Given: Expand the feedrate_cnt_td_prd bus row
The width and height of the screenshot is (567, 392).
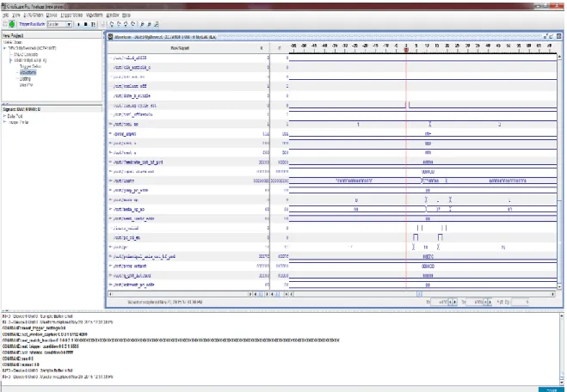Looking at the screenshot, I should 111,162.
